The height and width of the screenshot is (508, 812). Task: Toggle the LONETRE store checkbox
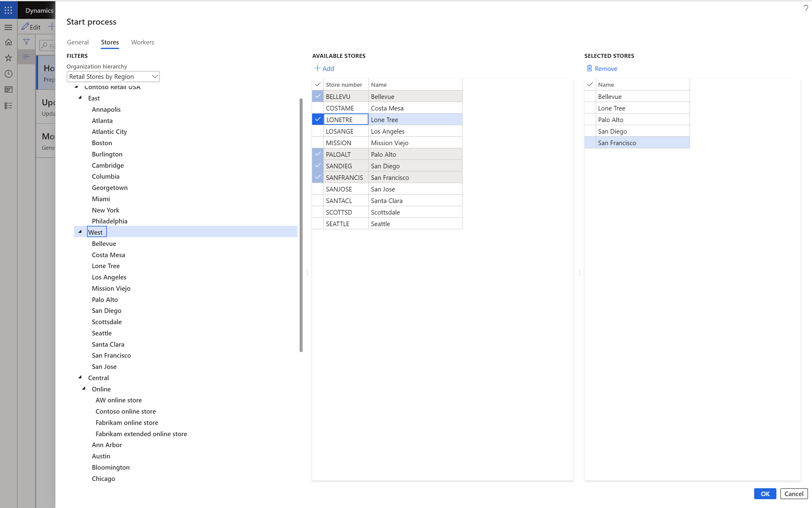coord(318,119)
